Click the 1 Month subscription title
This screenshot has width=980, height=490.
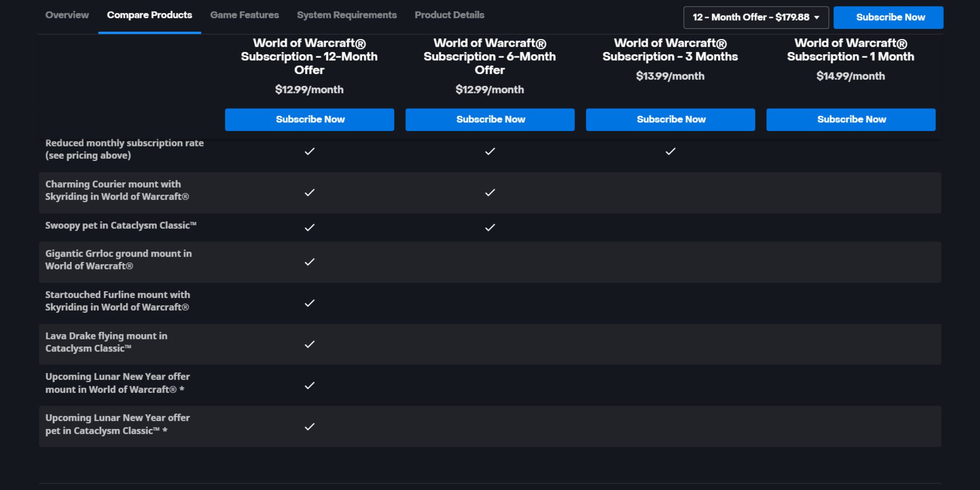coord(850,50)
